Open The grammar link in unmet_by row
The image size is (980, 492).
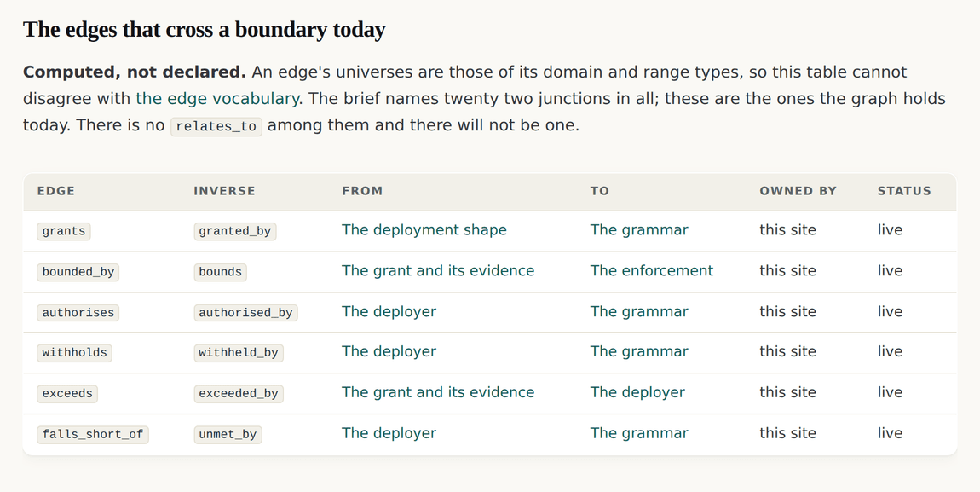tap(639, 433)
